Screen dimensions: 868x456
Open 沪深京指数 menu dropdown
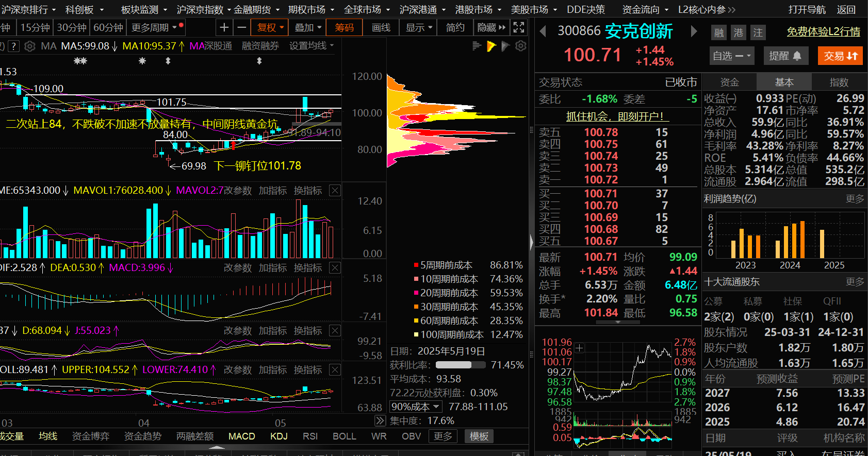[203, 10]
